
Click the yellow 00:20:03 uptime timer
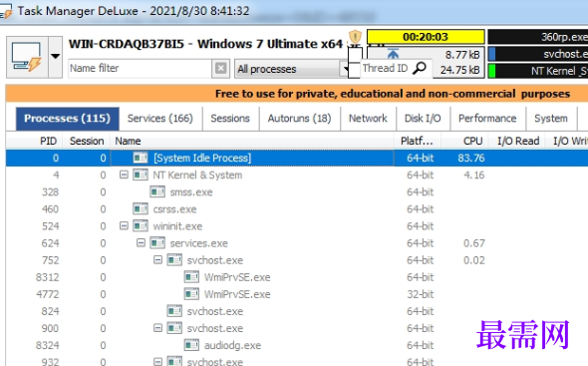click(x=426, y=37)
